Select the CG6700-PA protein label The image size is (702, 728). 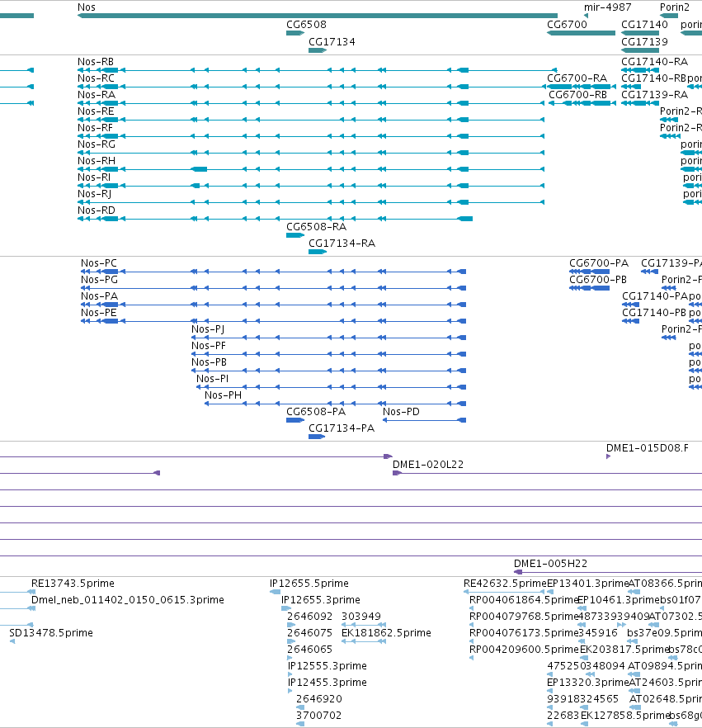[x=599, y=263]
